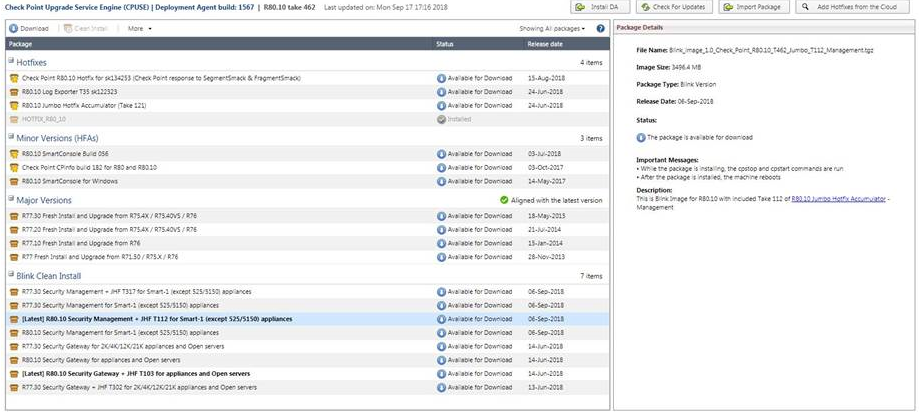Viewport: 919px width, 414px height.
Task: Click status icon for R80.10 Gateway JHF T103
Action: tap(441, 374)
